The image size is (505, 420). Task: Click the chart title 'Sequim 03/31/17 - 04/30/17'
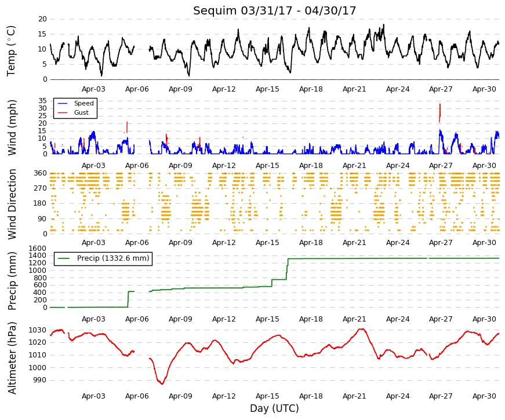click(274, 10)
